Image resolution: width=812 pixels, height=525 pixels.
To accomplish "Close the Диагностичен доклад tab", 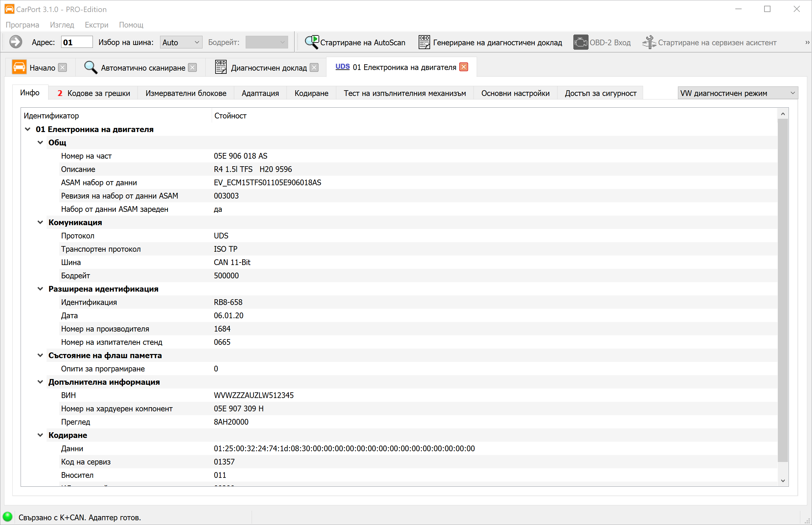I will click(314, 67).
